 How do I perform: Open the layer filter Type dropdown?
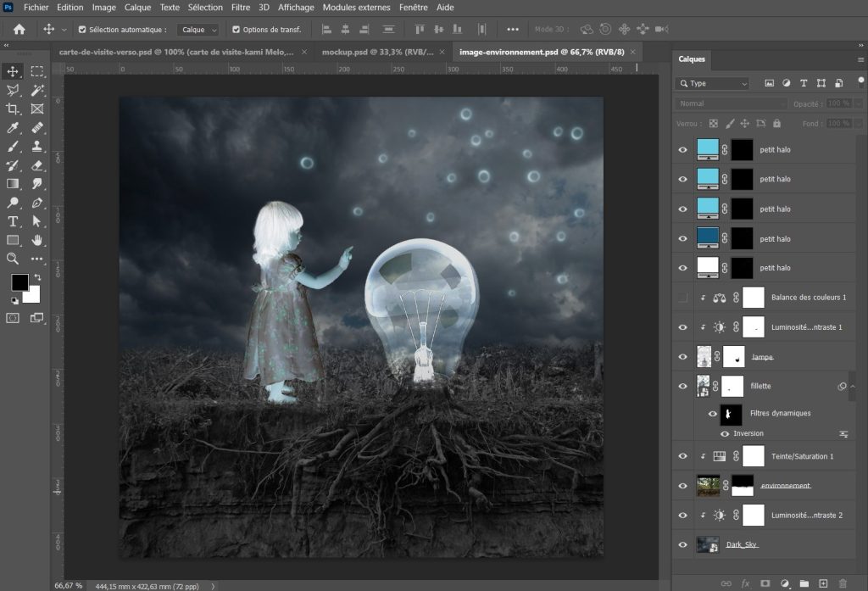coord(712,83)
